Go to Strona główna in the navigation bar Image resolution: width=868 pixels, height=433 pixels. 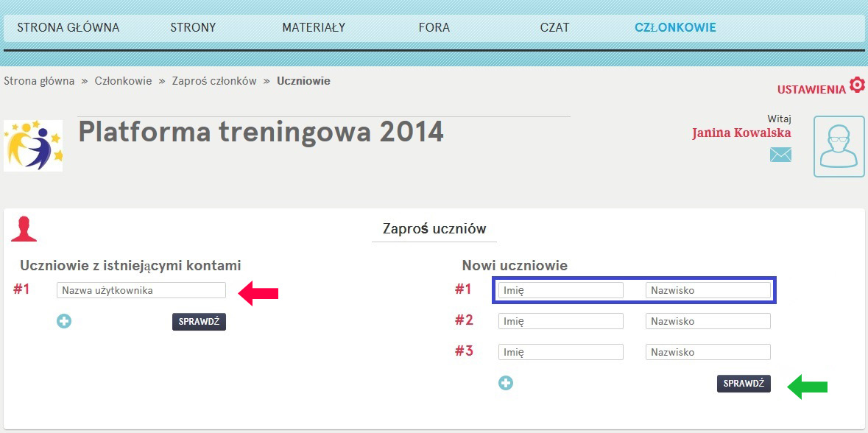coord(68,27)
